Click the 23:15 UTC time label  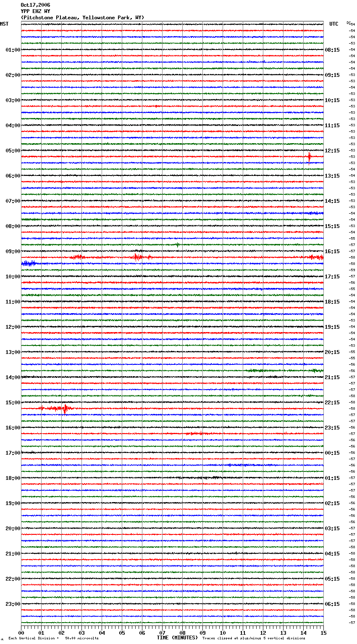pyautogui.click(x=332, y=428)
